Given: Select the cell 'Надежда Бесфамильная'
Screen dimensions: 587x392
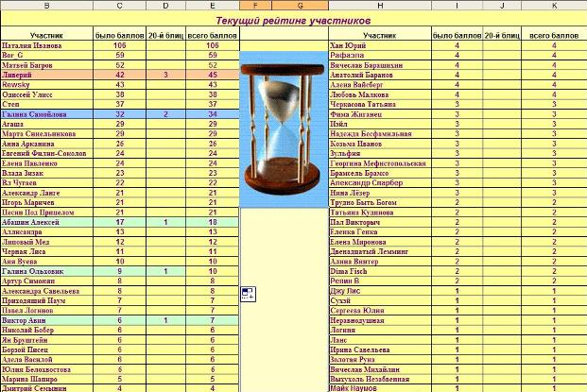Looking at the screenshot, I should pyautogui.click(x=380, y=134).
